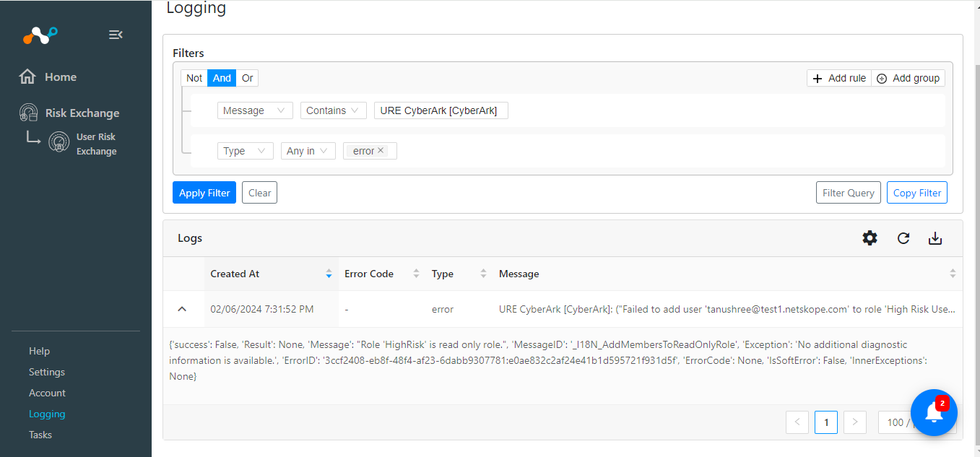Open User Risk Exchange sub-item
980x457 pixels.
coord(96,144)
